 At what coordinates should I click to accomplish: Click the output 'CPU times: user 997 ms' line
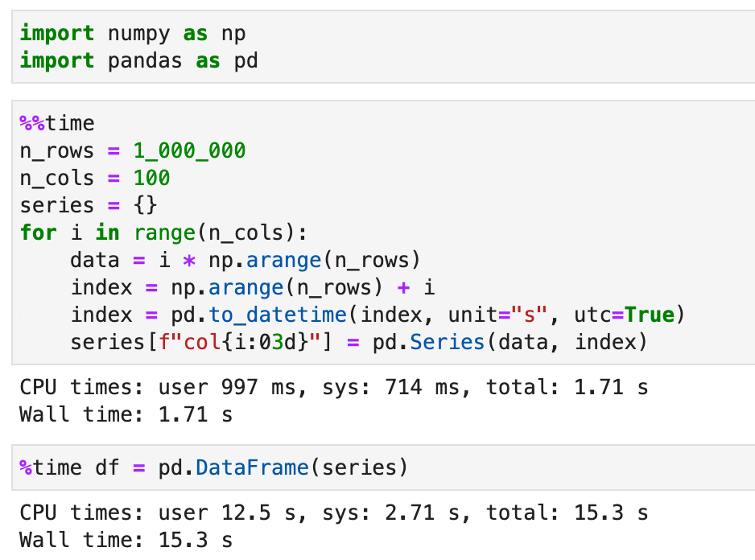click(334, 387)
